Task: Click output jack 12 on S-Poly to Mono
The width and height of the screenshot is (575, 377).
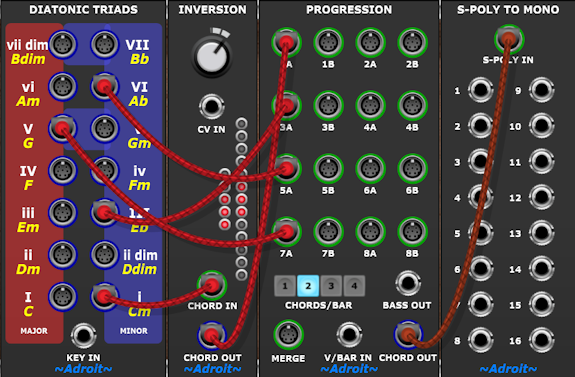Action: point(541,197)
